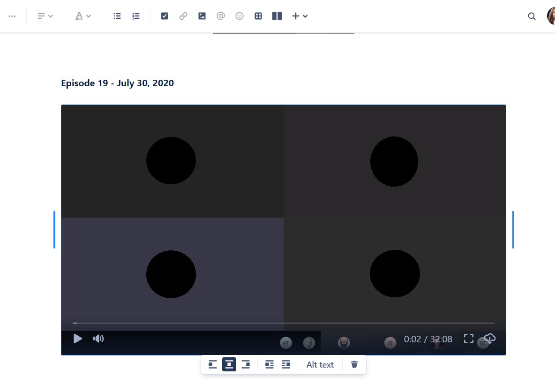Open the user profile avatar
Viewport: 555px width, 392px height.
tap(551, 16)
